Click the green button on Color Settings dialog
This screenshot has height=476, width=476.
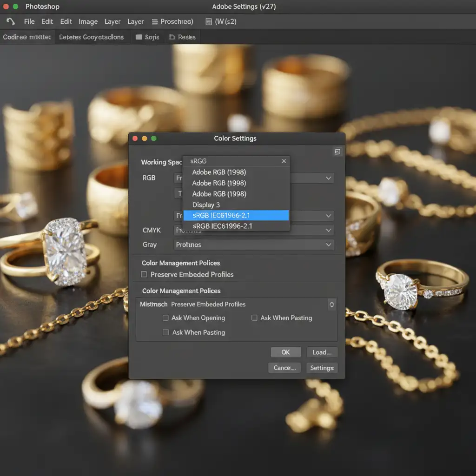tap(154, 139)
